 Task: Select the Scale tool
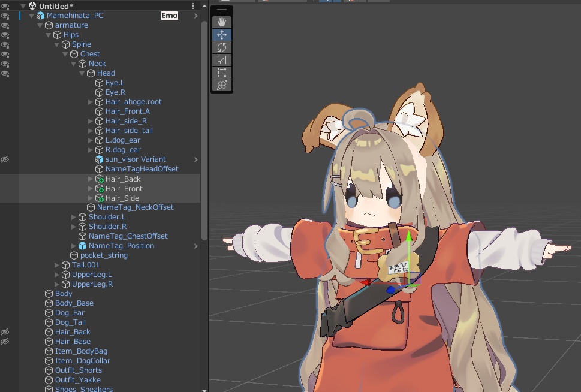(x=222, y=60)
